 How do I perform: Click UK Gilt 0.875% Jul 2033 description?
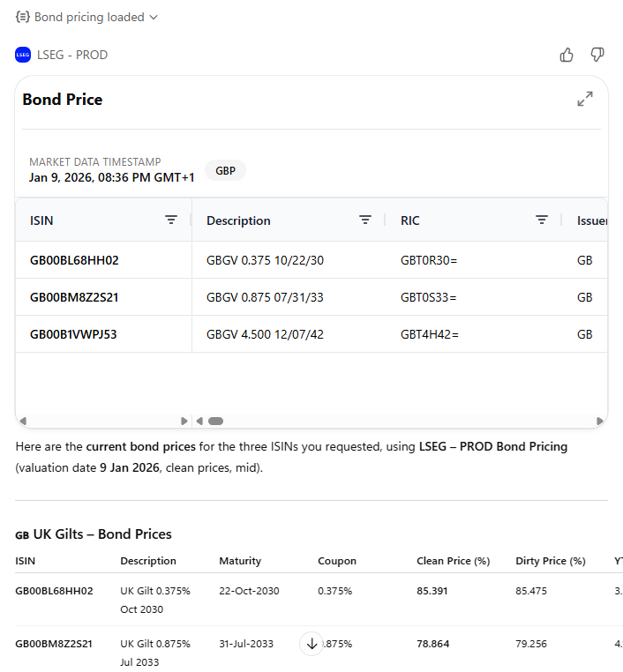point(155,653)
